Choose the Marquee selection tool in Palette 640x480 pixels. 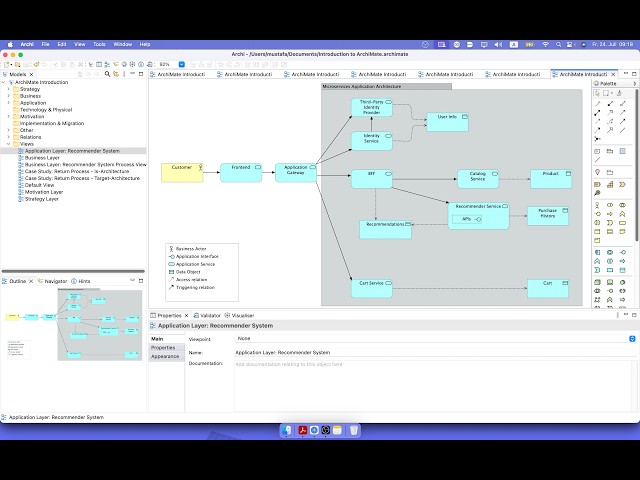(x=605, y=93)
